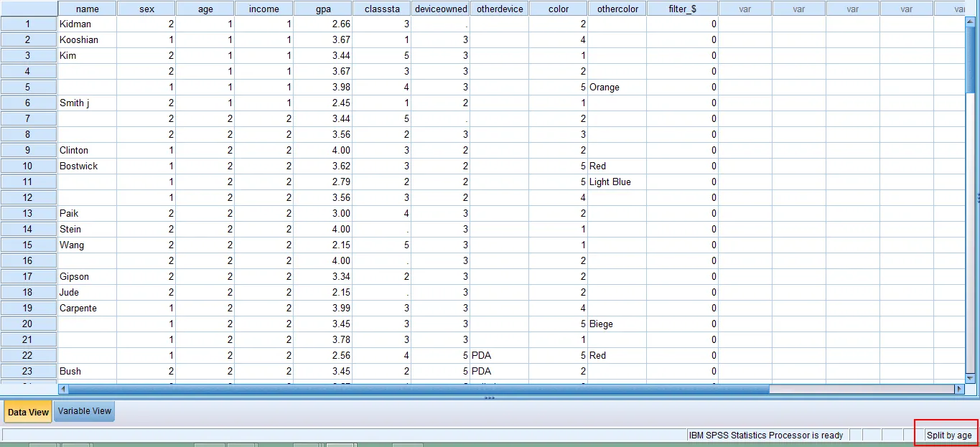
Task: Select the "filter_$" column header
Action: pos(681,8)
